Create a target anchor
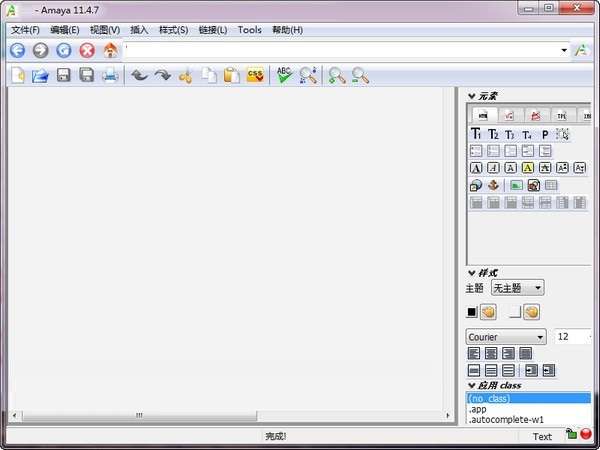 493,186
